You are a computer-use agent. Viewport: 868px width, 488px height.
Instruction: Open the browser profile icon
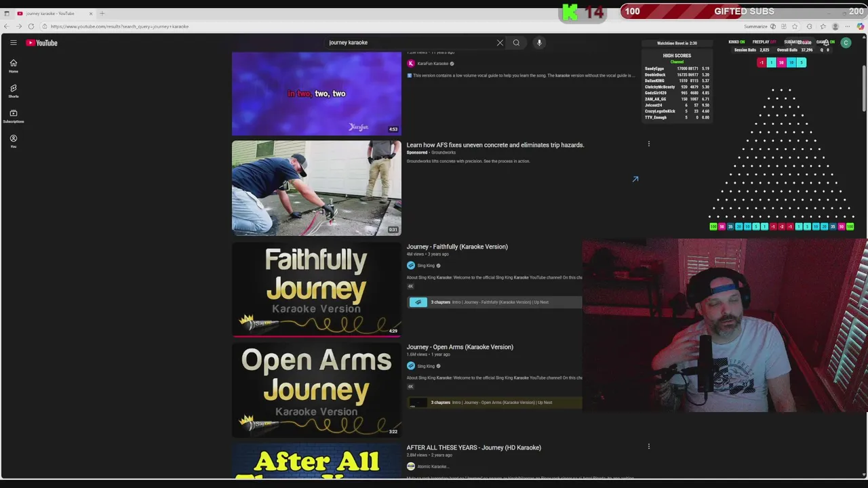(835, 26)
